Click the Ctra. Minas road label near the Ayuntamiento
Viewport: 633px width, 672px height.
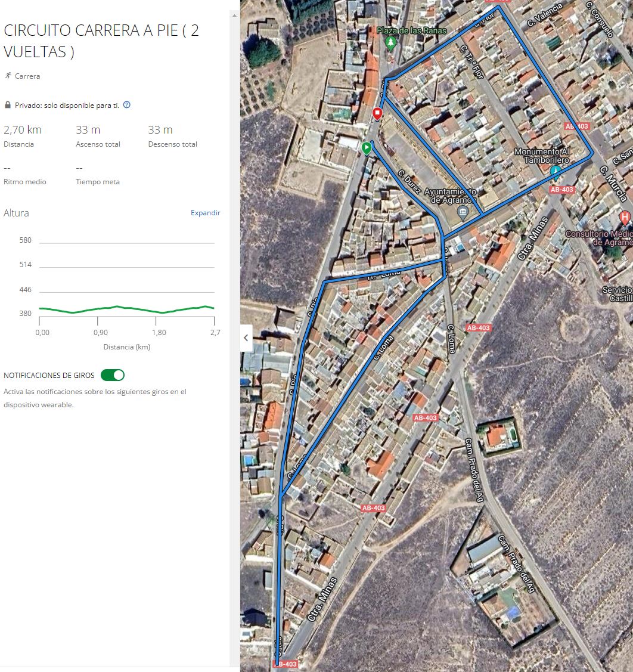point(532,239)
